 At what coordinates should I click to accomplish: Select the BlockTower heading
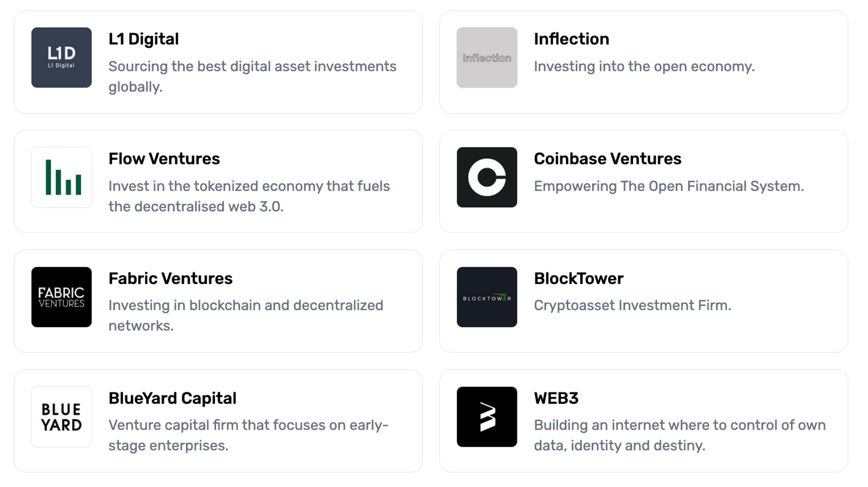coord(578,278)
